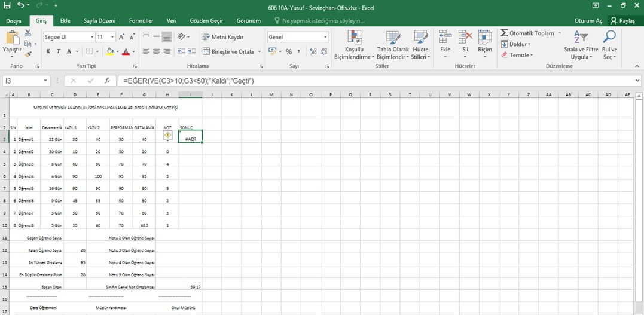Expand the Genel number format dropdown
This screenshot has height=315, width=644.
click(x=325, y=37)
